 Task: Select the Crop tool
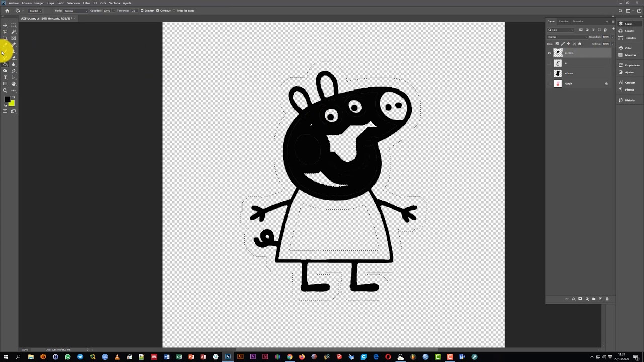point(5,38)
